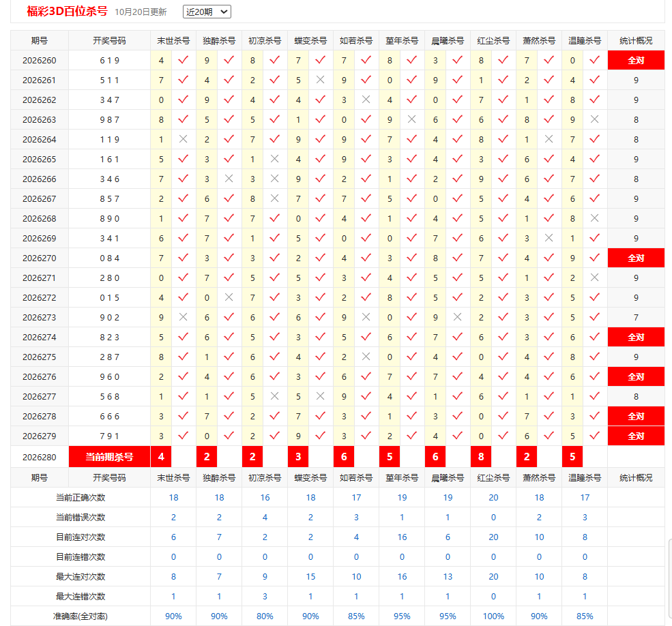This screenshot has width=672, height=626.
Task: Click the winning number 6 1 9
Action: [x=109, y=61]
